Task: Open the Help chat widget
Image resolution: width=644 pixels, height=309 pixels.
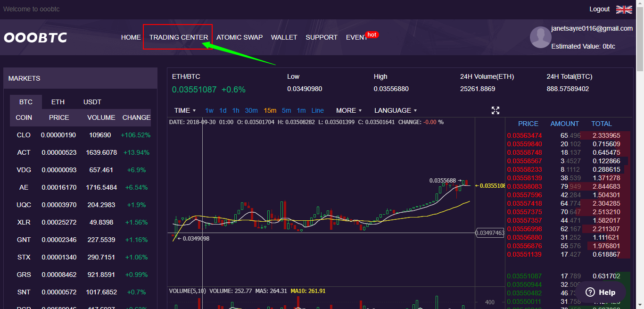Action: tap(601, 292)
